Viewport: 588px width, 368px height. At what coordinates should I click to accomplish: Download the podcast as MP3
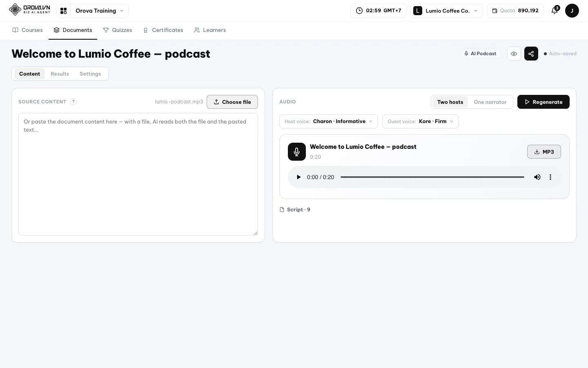tap(544, 152)
